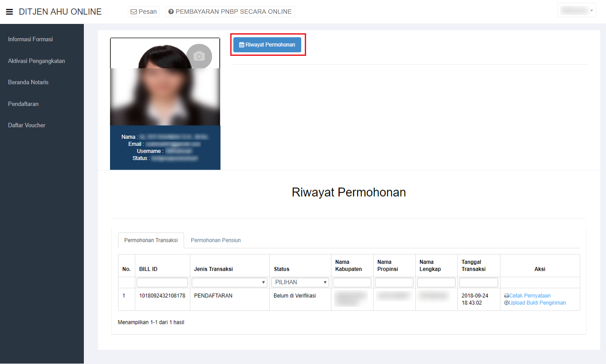606x364 pixels.
Task: Click the Nama Kabupaten filter input
Action: [352, 282]
